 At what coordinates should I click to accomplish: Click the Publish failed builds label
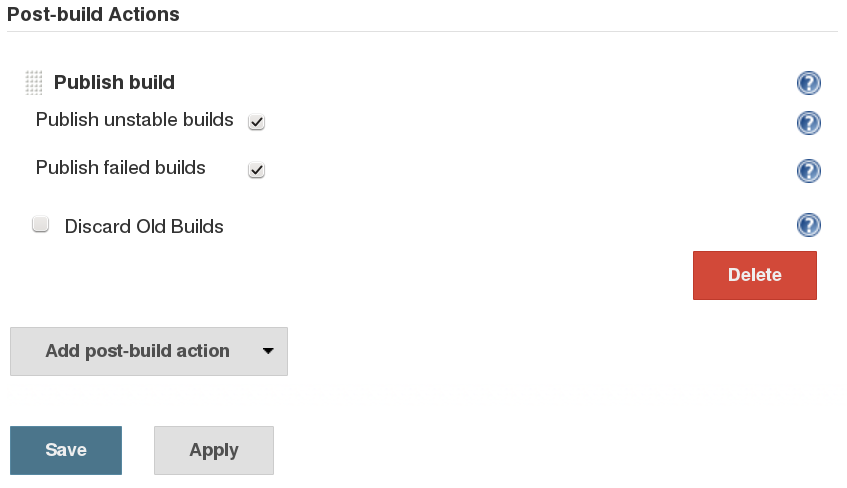121,168
